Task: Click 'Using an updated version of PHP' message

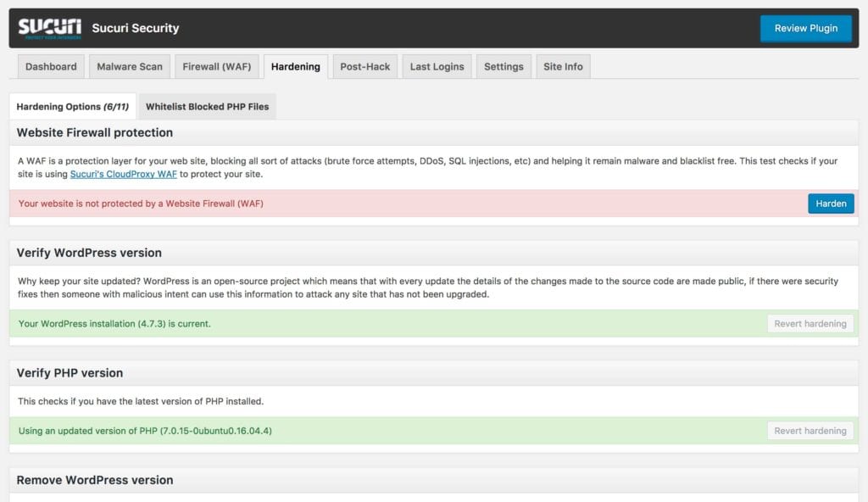Action: point(145,431)
